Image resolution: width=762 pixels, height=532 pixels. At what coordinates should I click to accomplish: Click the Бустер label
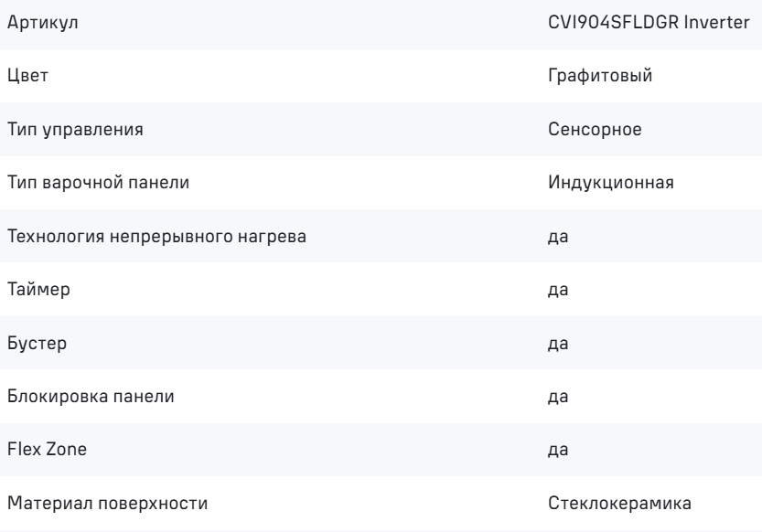coord(37,343)
